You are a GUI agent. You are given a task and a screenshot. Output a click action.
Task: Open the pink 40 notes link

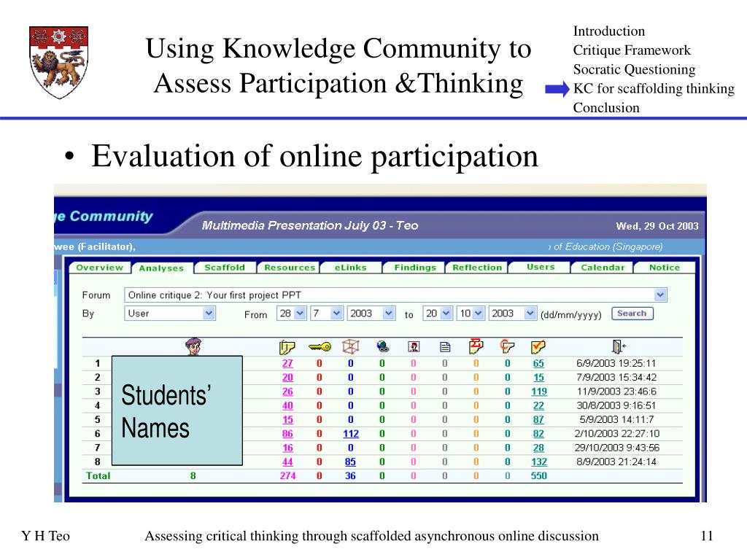coord(287,405)
